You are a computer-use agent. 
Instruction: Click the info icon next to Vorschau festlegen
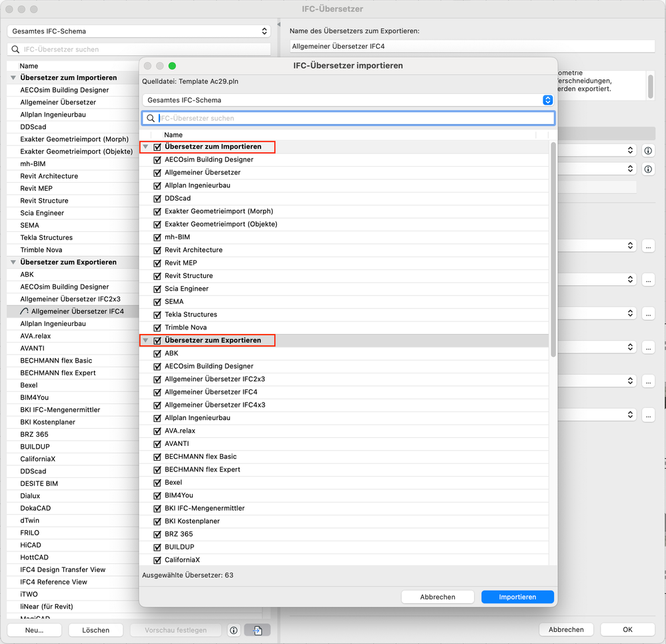pyautogui.click(x=233, y=631)
